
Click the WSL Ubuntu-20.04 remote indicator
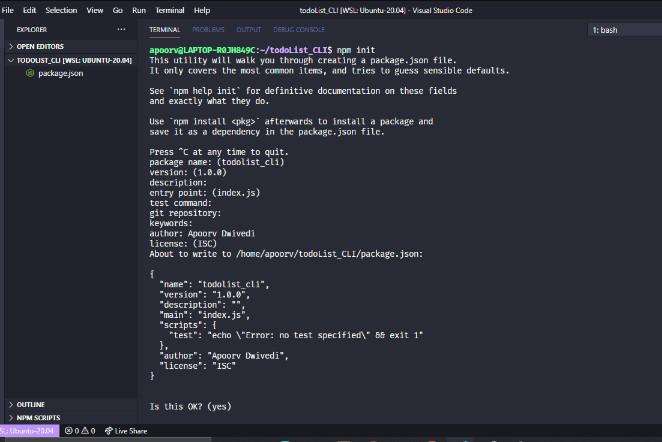tap(29, 431)
